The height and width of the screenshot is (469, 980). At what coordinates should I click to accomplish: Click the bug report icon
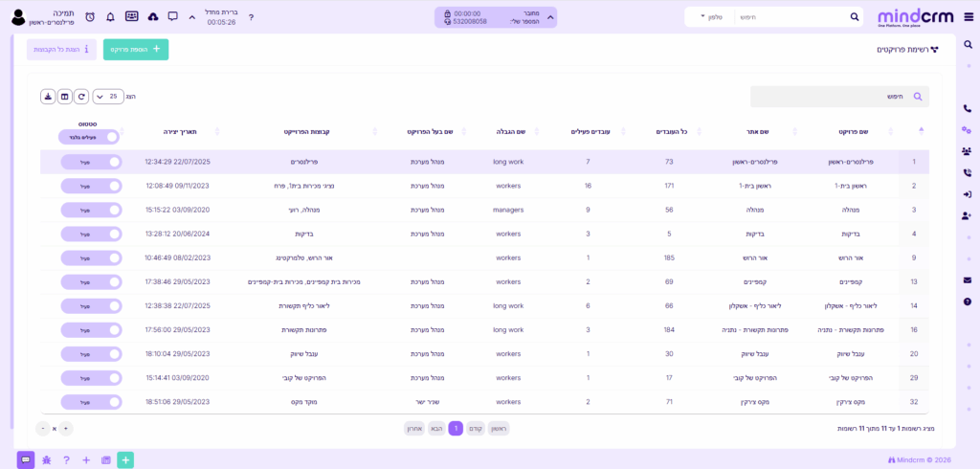point(46,460)
